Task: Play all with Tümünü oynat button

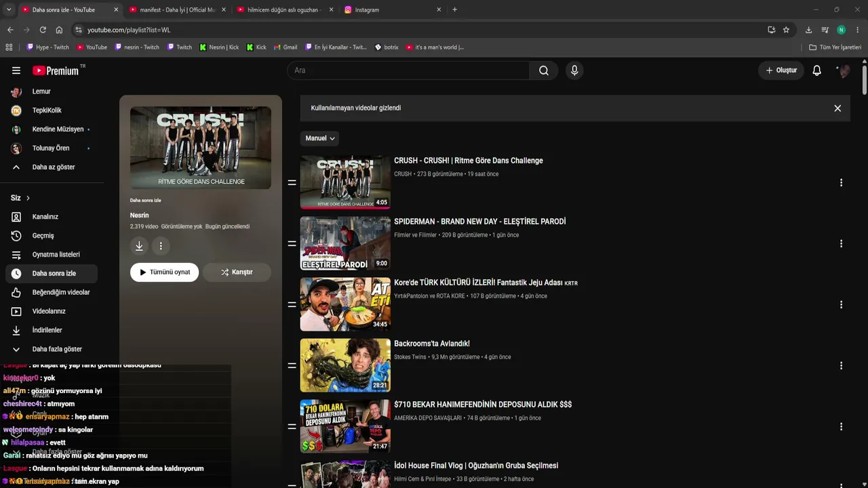Action: tap(165, 272)
